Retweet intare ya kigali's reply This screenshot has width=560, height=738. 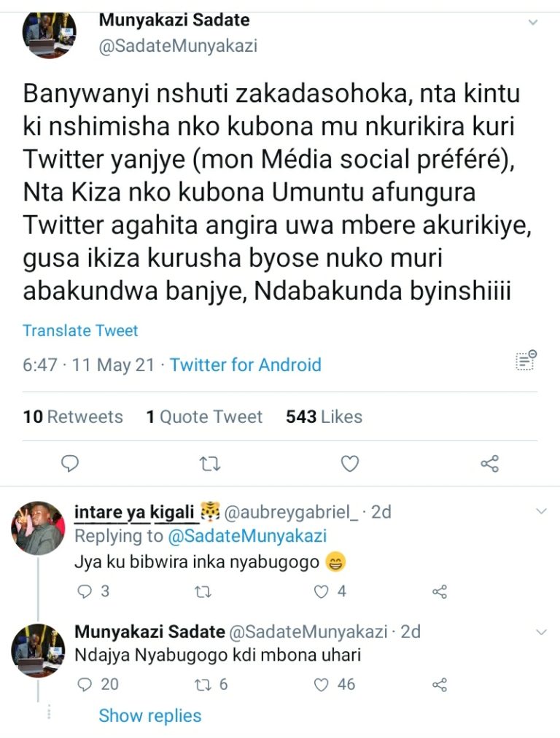(x=204, y=591)
